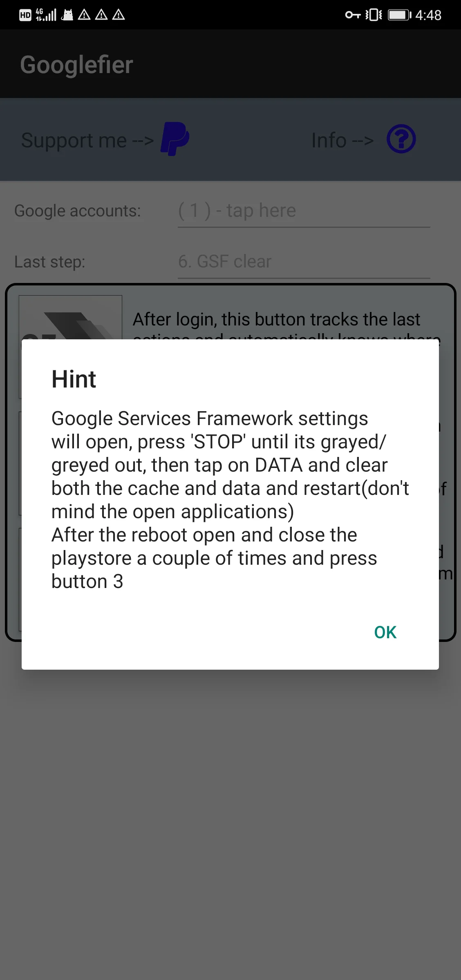Tap the first warning triangle notification icon
Image resolution: width=461 pixels, height=980 pixels.
pyautogui.click(x=84, y=15)
